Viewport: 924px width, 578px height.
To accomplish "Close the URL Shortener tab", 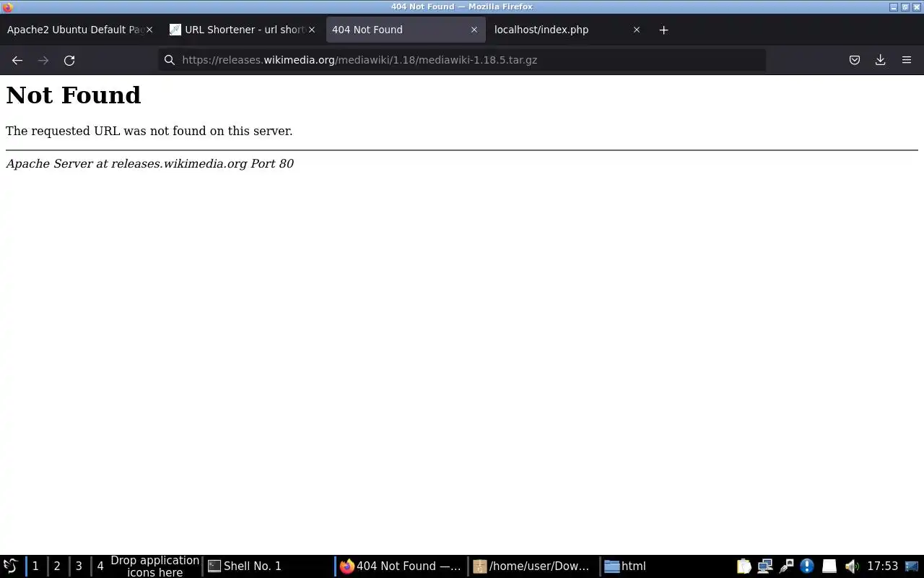I will click(312, 30).
